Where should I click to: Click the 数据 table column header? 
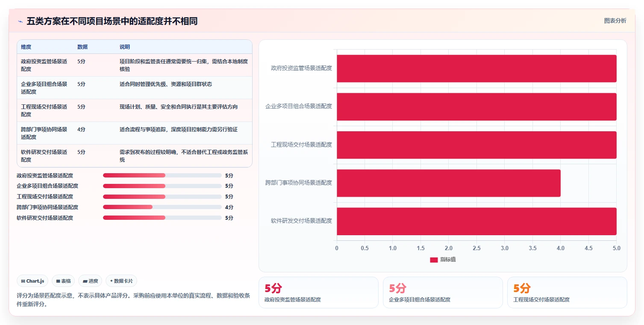(x=82, y=47)
